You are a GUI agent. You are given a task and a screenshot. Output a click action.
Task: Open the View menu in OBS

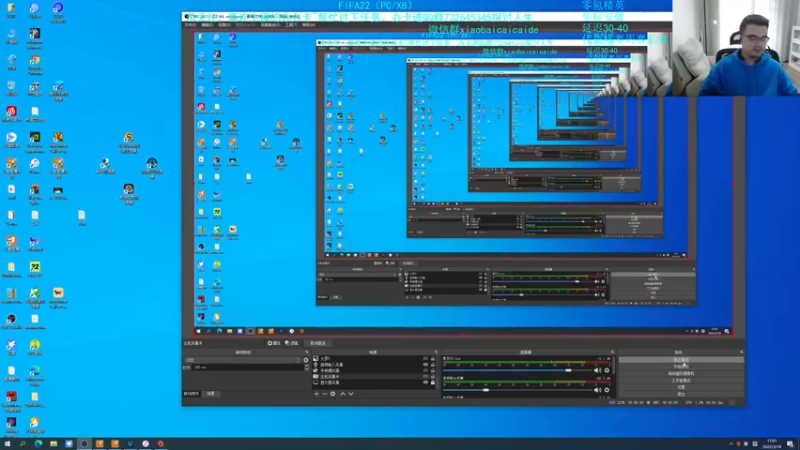224,25
